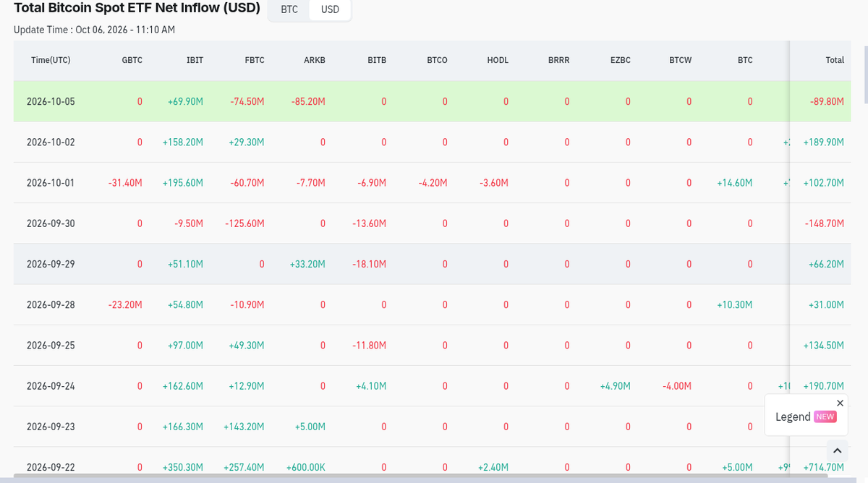Select the 2026-09-22 date cell

(x=51, y=467)
